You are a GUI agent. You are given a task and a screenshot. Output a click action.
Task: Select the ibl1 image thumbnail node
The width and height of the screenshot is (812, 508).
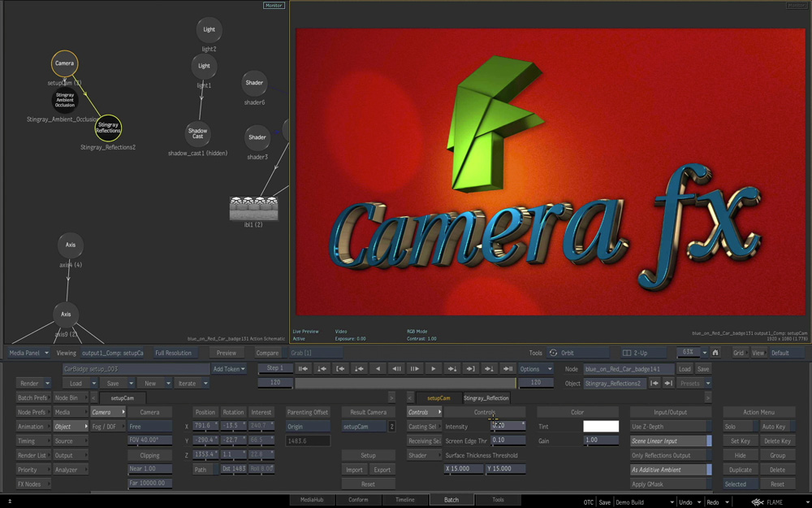253,208
